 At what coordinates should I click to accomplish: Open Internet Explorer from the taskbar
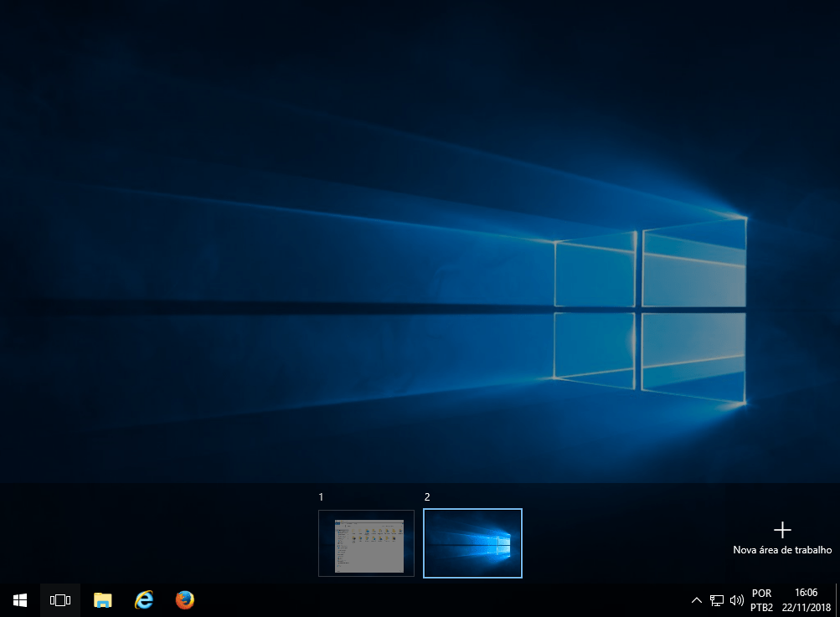click(144, 599)
